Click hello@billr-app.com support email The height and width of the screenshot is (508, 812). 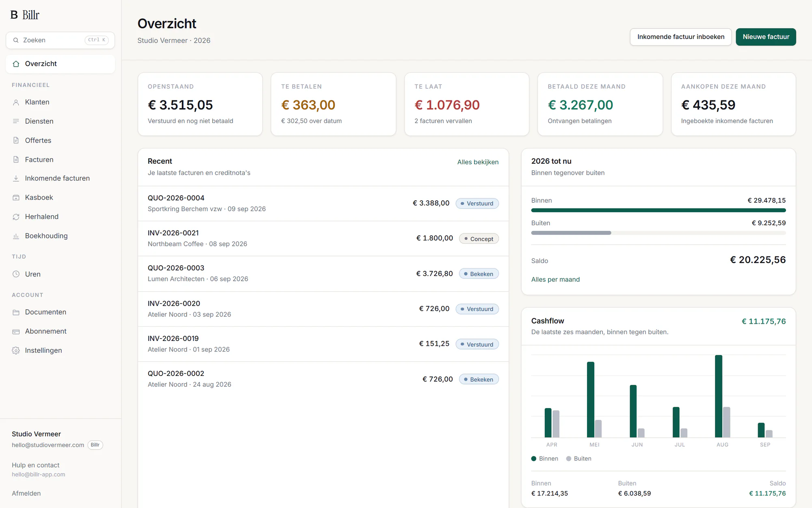39,475
